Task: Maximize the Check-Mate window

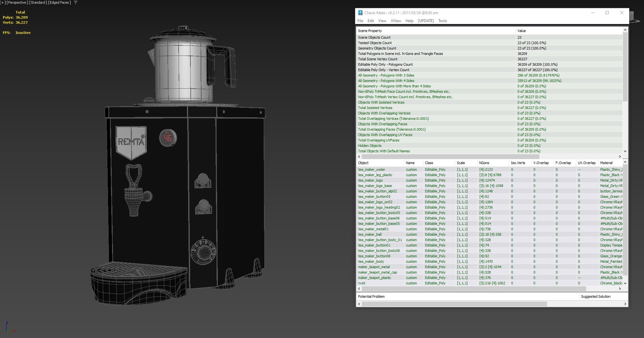Action: 607,13
